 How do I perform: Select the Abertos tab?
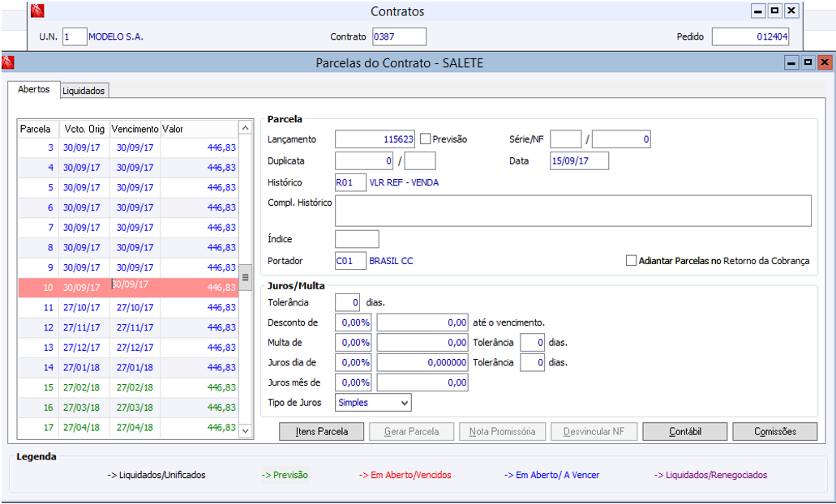33,90
